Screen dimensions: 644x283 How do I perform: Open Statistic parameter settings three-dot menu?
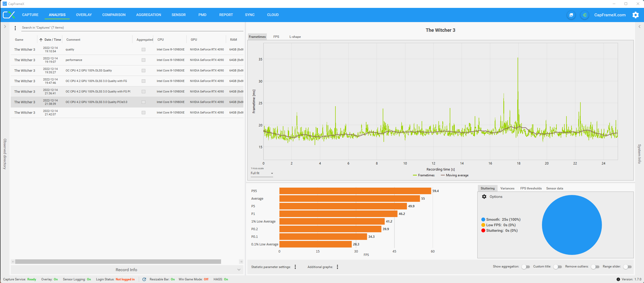coord(295,267)
